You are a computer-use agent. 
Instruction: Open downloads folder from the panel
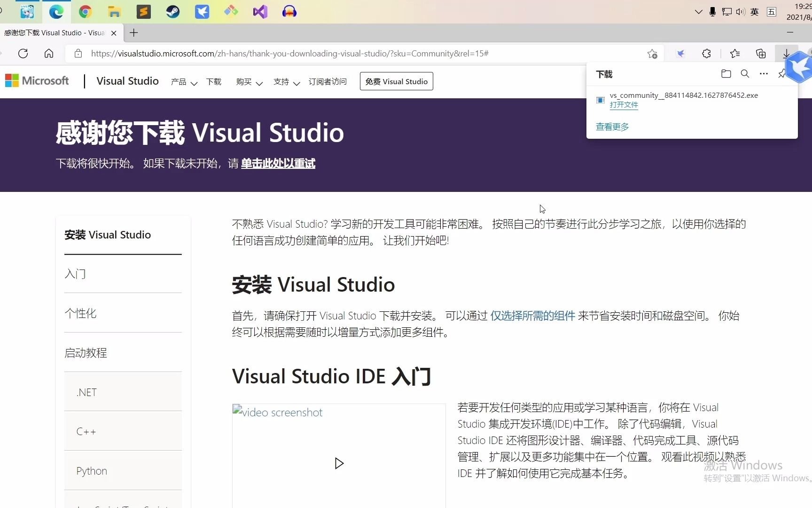coord(726,74)
